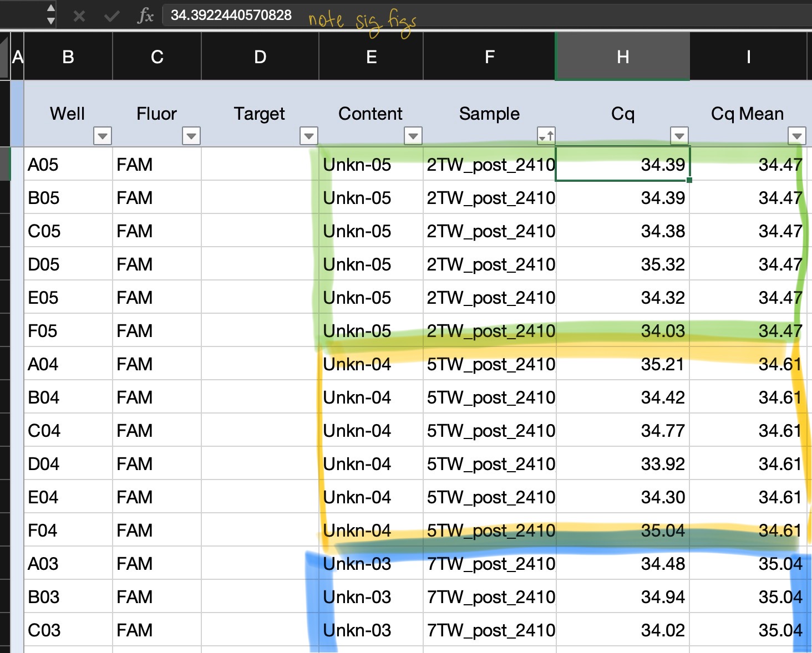Screen dimensions: 812x653
Task: Open the Well column filter dropdown
Action: (x=103, y=136)
